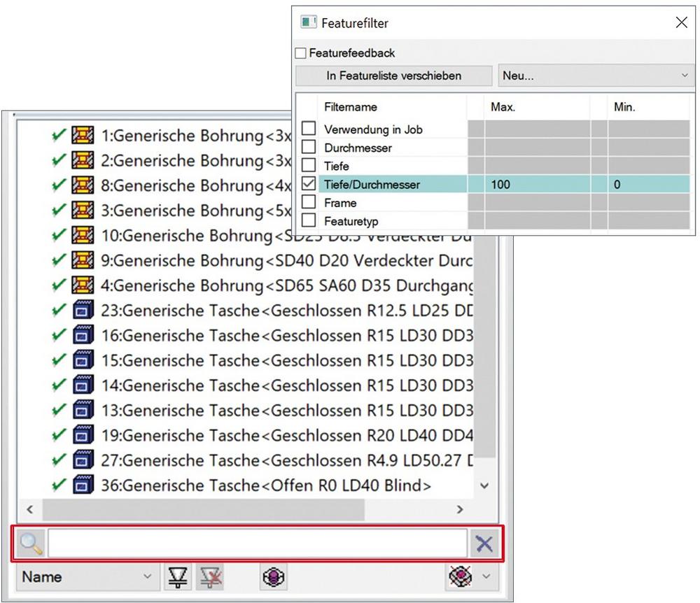
Task: Click the hole icon of feature 4 Generische Bohrung
Action: [83, 285]
